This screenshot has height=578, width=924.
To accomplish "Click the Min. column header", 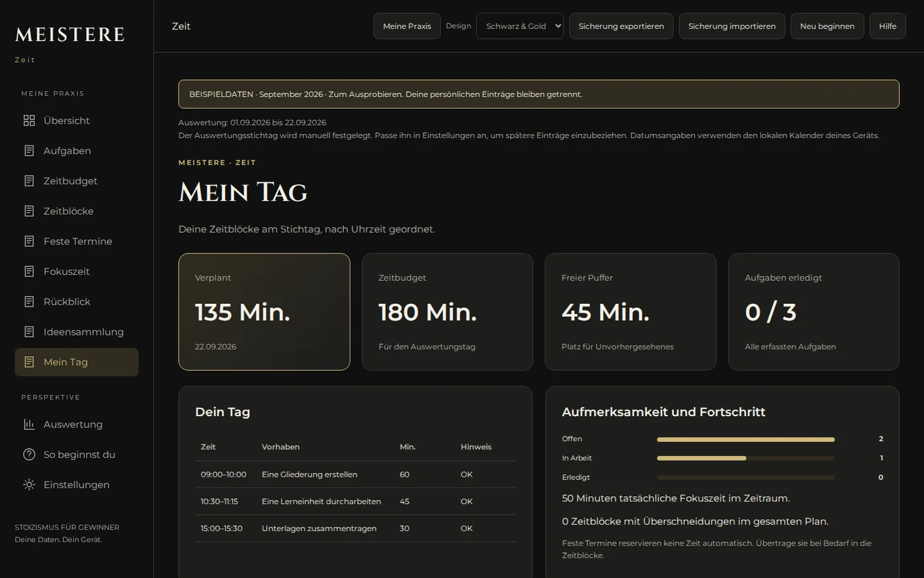I will (x=408, y=447).
